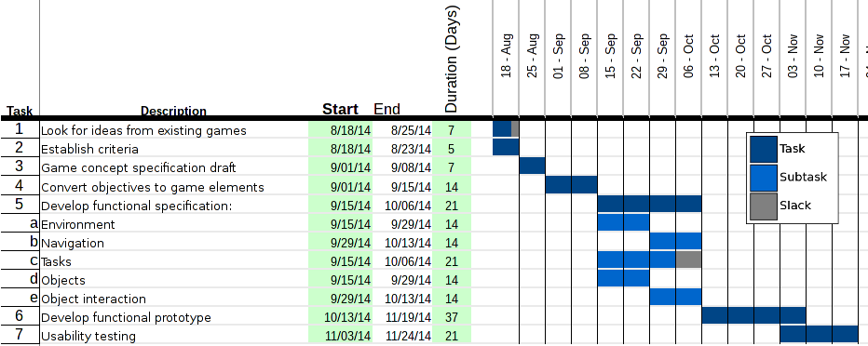The width and height of the screenshot is (868, 346).
Task: Click task number 5 in Task column
Action: click(x=20, y=204)
